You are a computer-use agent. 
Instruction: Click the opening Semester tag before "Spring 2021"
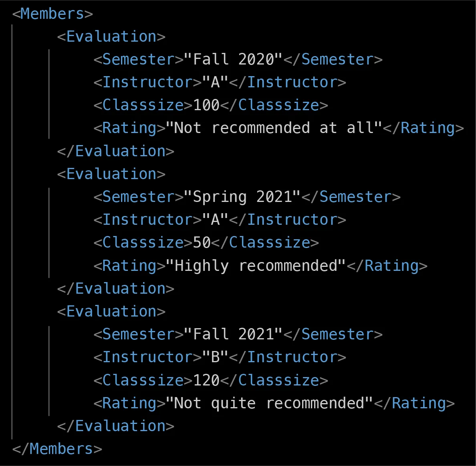click(139, 197)
